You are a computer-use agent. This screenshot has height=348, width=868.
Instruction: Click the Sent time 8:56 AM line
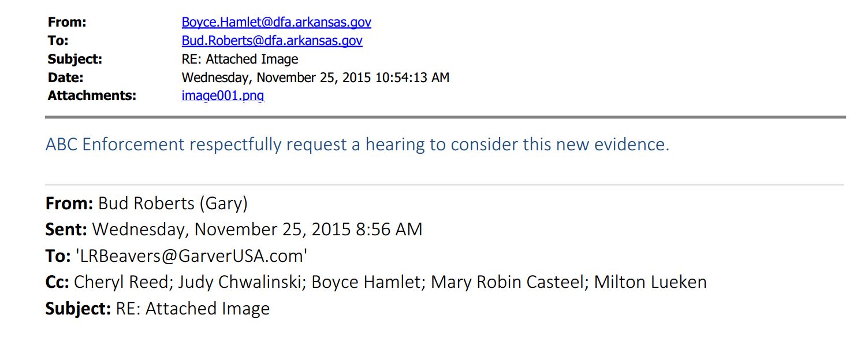click(234, 229)
